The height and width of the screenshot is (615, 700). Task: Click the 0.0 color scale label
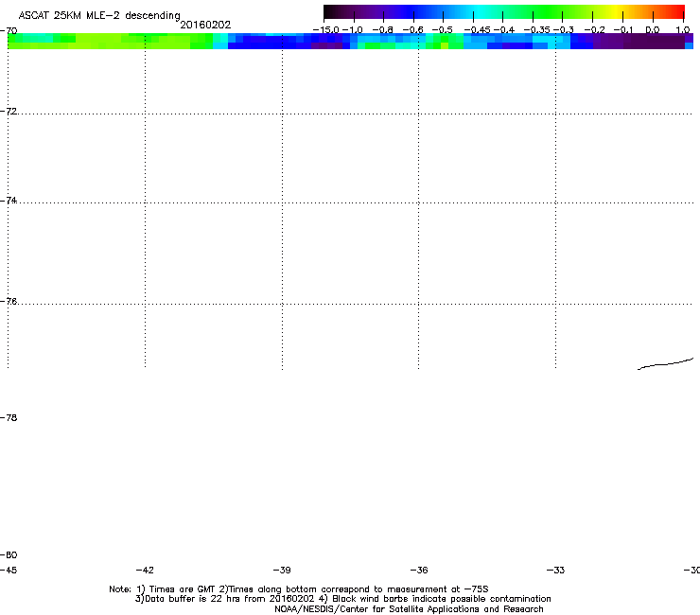(653, 30)
